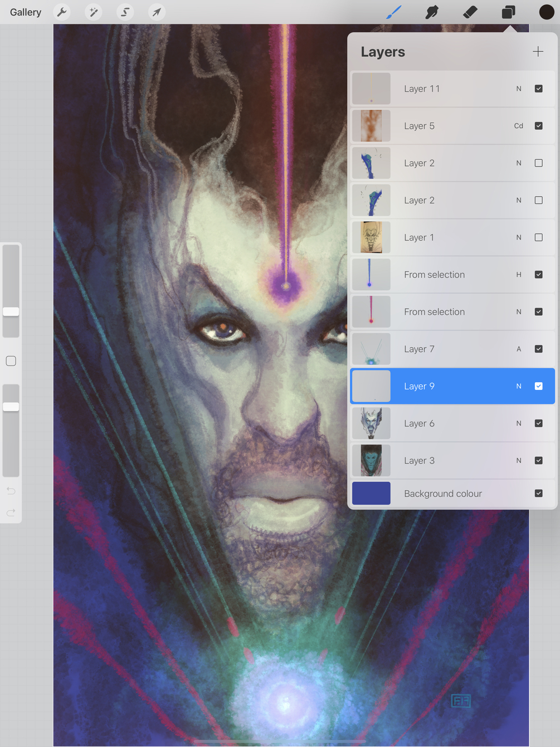560x747 pixels.
Task: Close the Layers panel via Layers icon
Action: 508,12
